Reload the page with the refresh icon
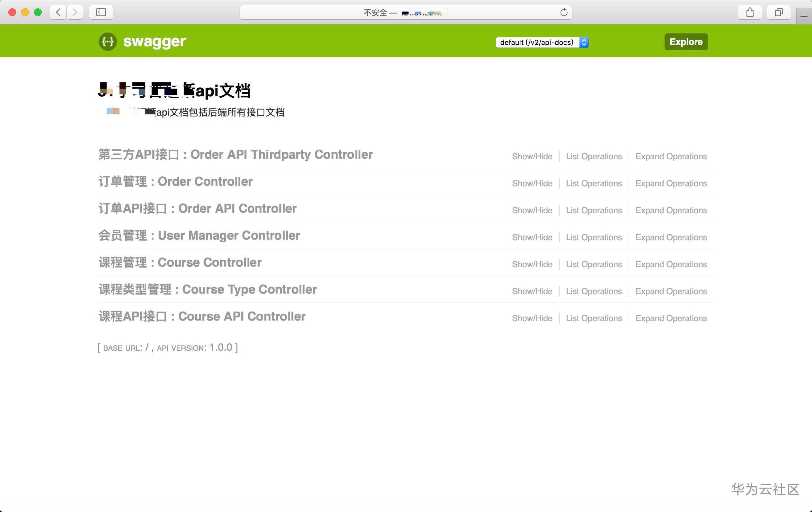This screenshot has height=512, width=812. coord(563,13)
